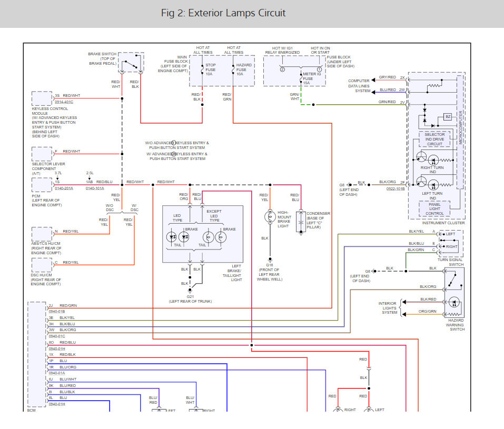This screenshot has width=504, height=429.
Task: Click the hazard warning switch LED symbol
Action: point(454,302)
